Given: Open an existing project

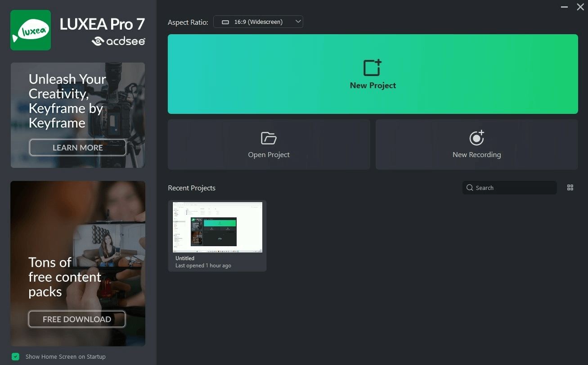Looking at the screenshot, I should (269, 144).
